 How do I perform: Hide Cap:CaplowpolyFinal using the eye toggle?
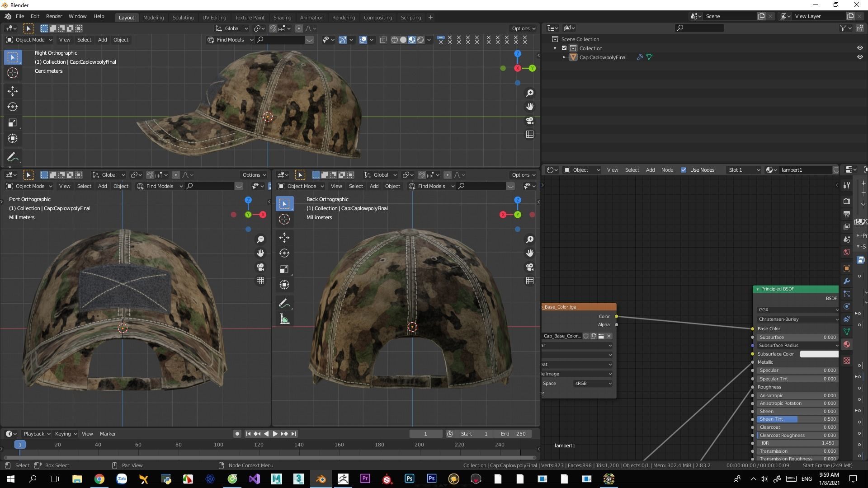pos(860,57)
